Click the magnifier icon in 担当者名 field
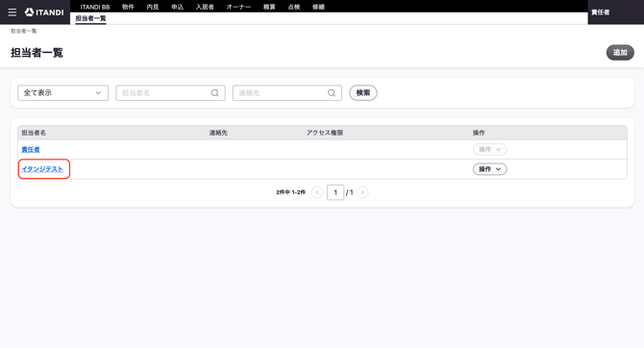 pyautogui.click(x=214, y=93)
